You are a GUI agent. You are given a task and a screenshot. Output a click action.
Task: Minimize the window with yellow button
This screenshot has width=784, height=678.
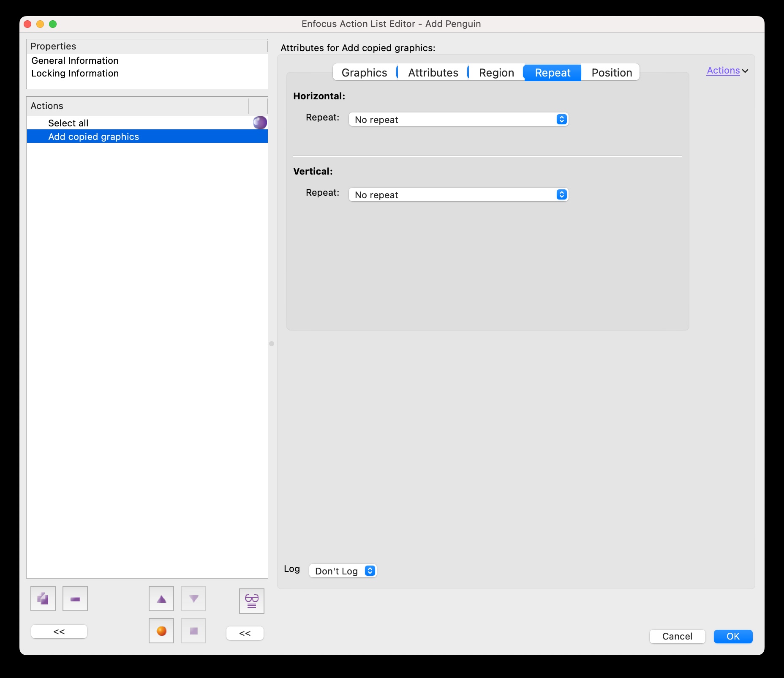(x=40, y=24)
